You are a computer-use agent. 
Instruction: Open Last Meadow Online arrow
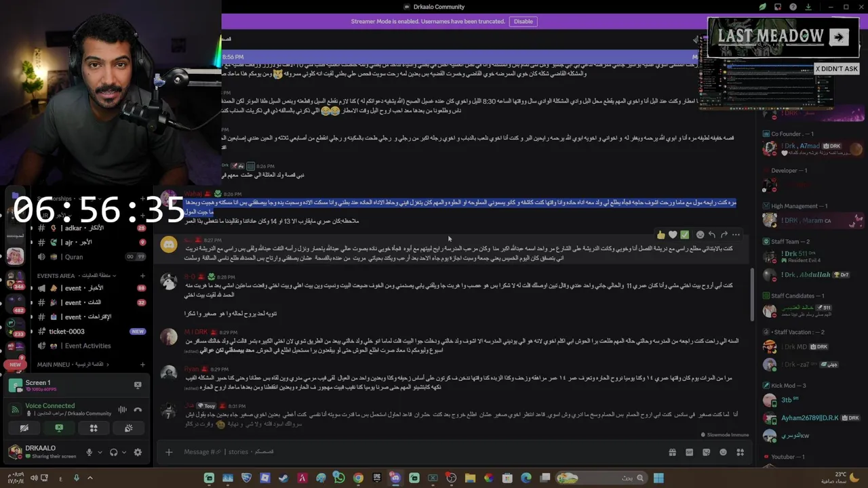point(839,37)
